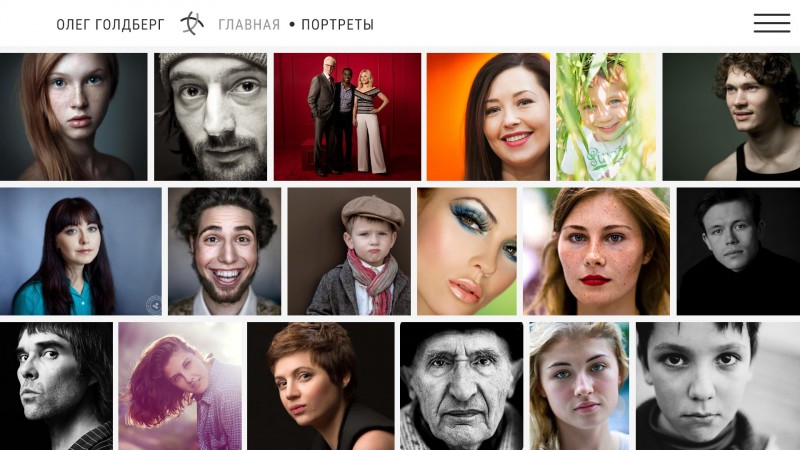Screen dimensions: 800x450
Task: Open the curly-haired man in black tank top portrait
Action: 731,117
